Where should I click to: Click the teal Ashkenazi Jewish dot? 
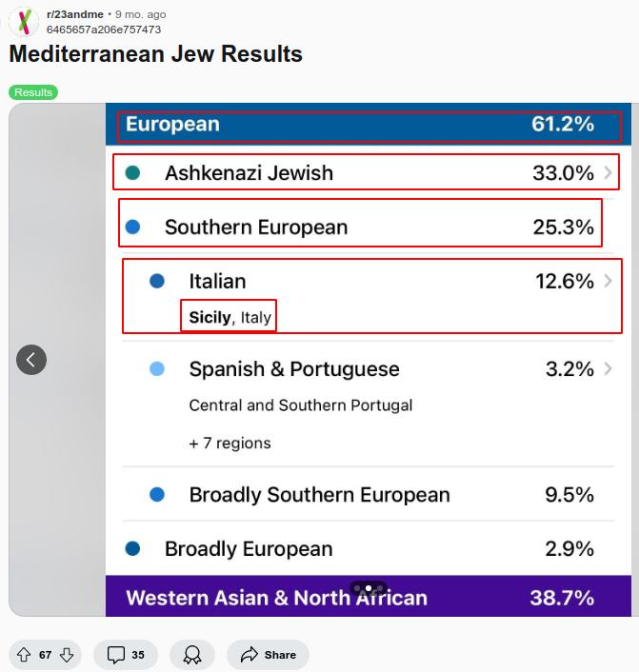coord(132,173)
